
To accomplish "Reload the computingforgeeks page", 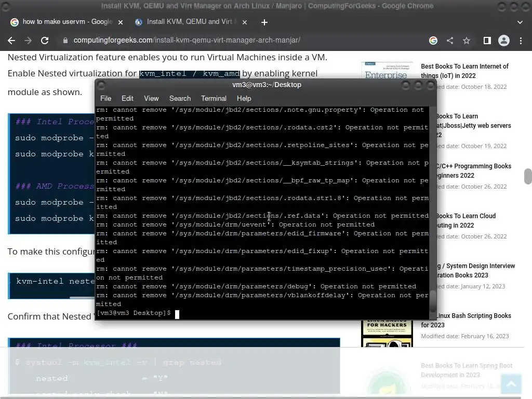I will pyautogui.click(x=45, y=41).
